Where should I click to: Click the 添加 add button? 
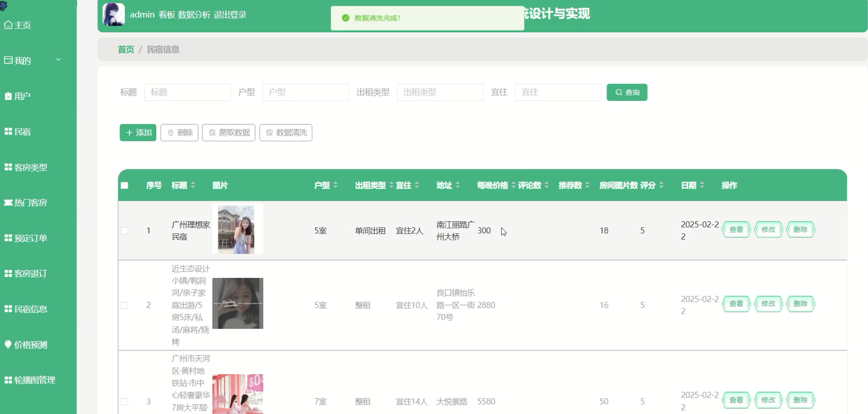[x=138, y=132]
